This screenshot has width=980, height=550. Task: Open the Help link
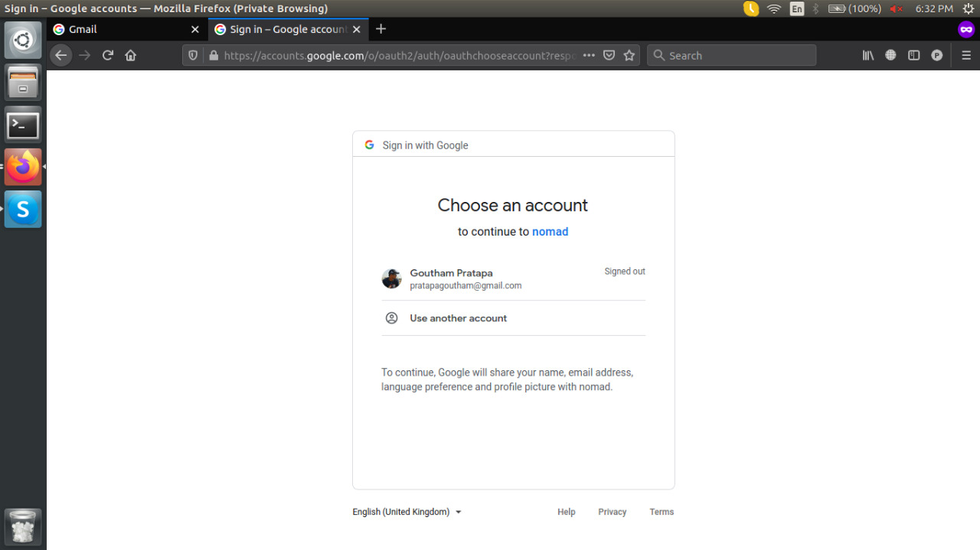(566, 512)
